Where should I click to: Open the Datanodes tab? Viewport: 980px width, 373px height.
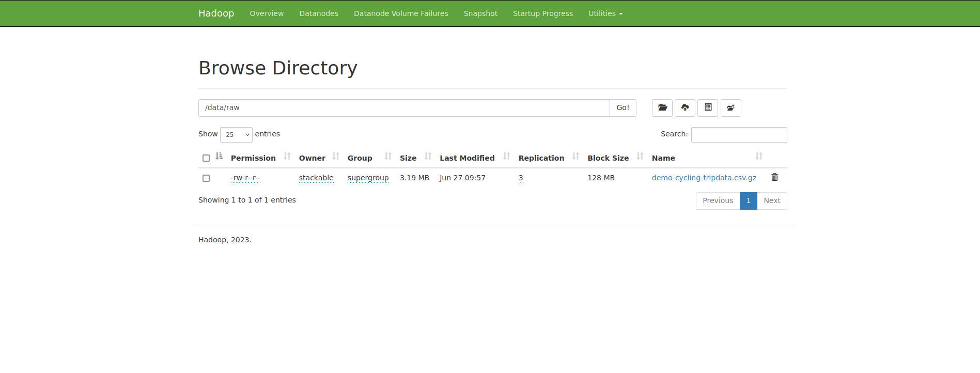click(318, 13)
